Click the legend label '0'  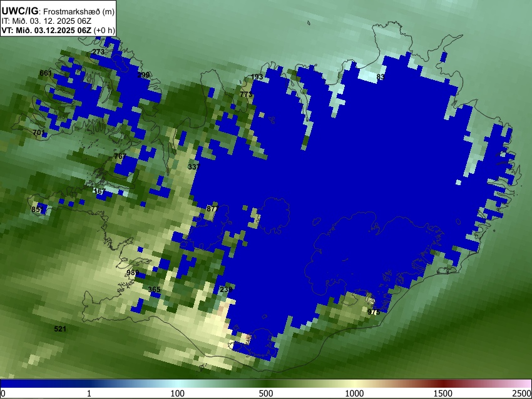[x=3, y=393]
